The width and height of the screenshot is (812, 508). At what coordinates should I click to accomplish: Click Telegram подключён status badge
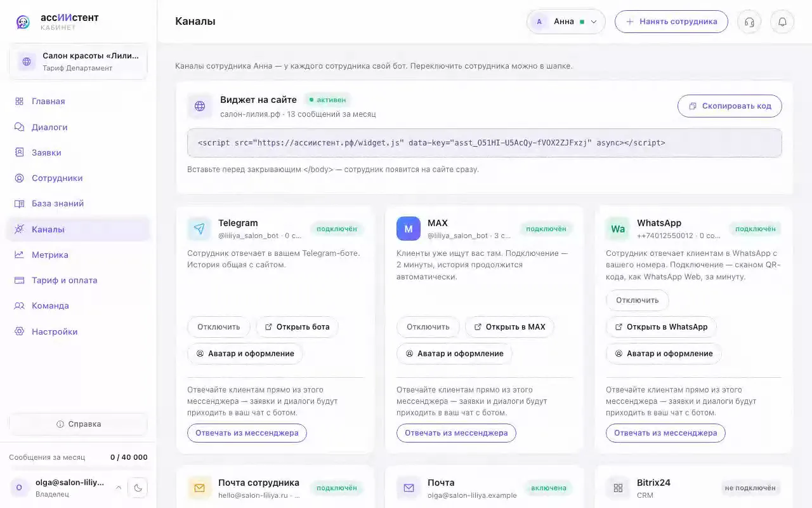pyautogui.click(x=336, y=229)
